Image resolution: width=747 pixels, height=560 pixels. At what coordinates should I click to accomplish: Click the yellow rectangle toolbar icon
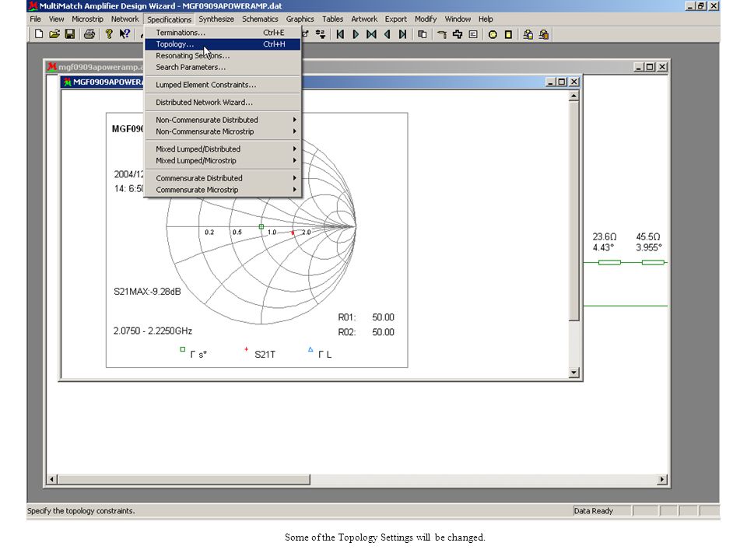coord(508,34)
